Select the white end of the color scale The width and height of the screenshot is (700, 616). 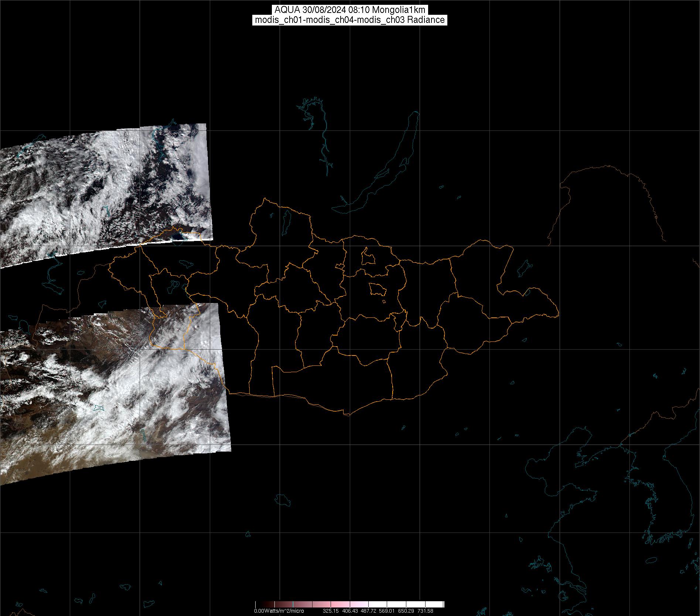tap(440, 605)
